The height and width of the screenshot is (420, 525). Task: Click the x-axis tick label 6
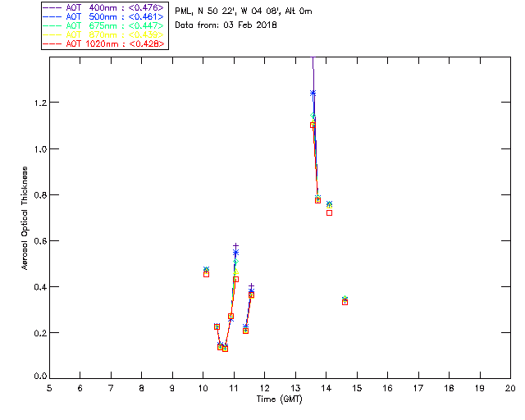point(80,388)
